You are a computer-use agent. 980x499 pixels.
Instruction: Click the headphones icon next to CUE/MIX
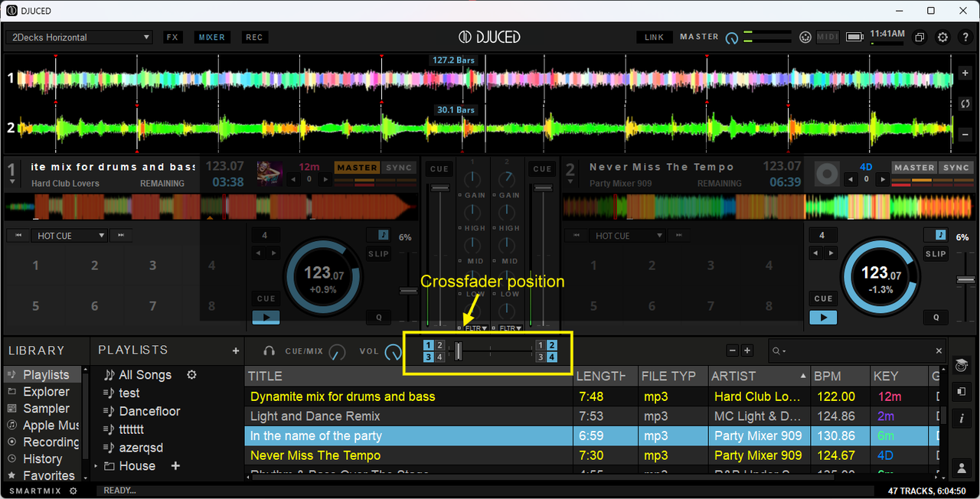tap(269, 351)
